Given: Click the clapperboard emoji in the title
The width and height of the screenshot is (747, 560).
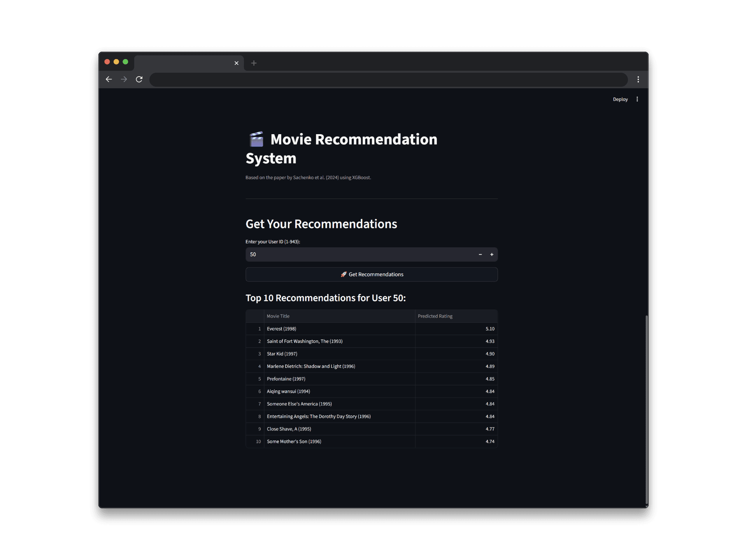Looking at the screenshot, I should click(256, 139).
